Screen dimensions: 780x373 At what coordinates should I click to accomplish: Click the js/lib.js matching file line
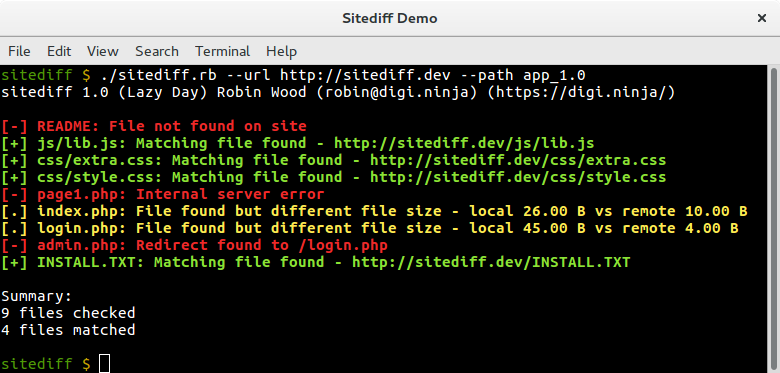(297, 143)
